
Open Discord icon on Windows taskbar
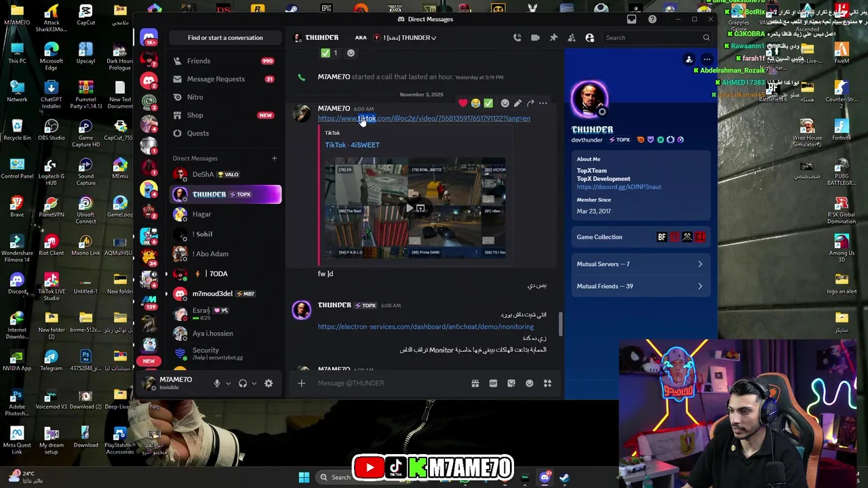[x=545, y=477]
